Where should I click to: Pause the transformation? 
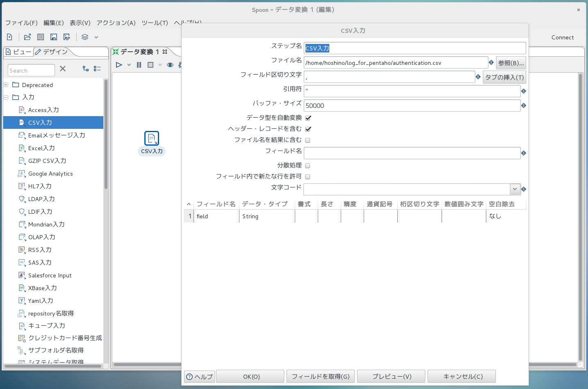click(139, 65)
